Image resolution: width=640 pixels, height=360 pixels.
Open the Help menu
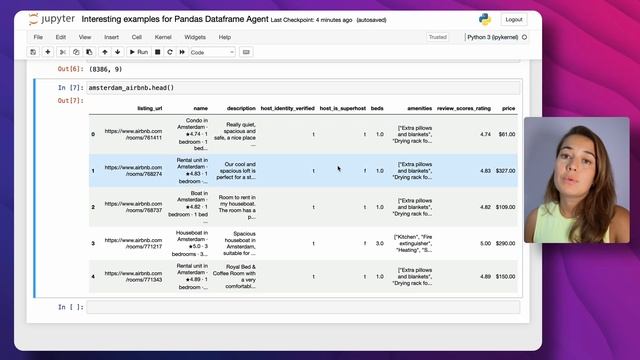[x=225, y=37]
